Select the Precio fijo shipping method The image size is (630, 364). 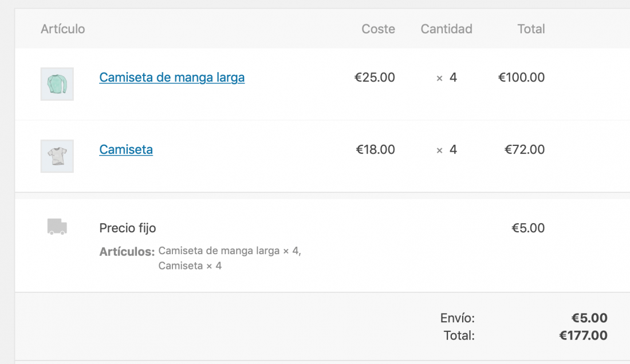click(127, 228)
